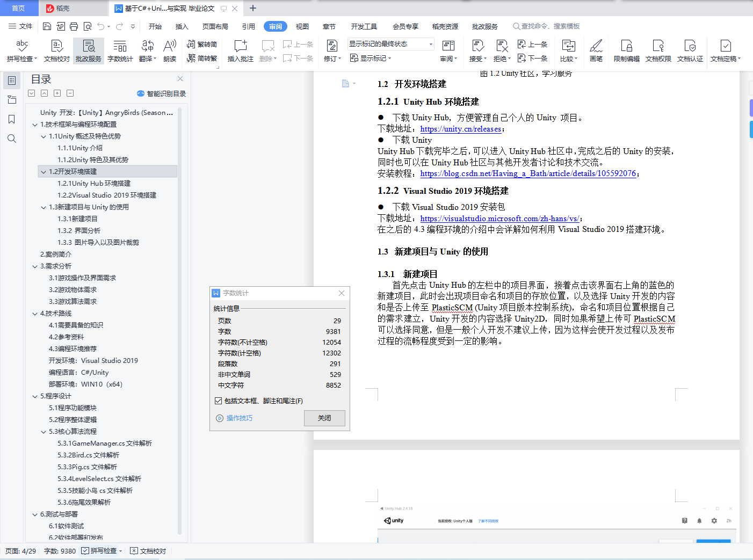Click the save icon in the quick access bar

tap(47, 26)
